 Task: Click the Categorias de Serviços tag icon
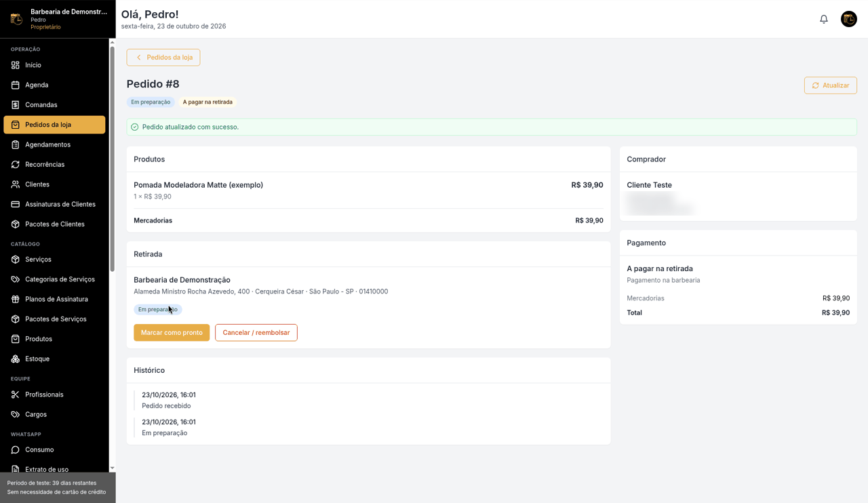click(x=16, y=279)
